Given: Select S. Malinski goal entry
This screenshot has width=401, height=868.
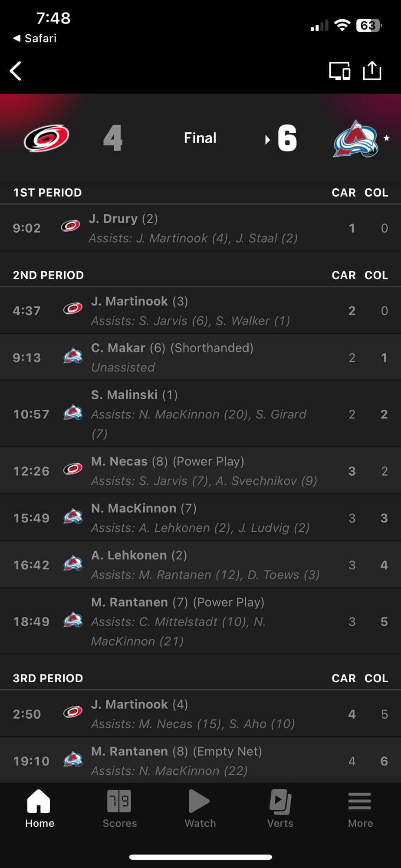Looking at the screenshot, I should [x=199, y=414].
